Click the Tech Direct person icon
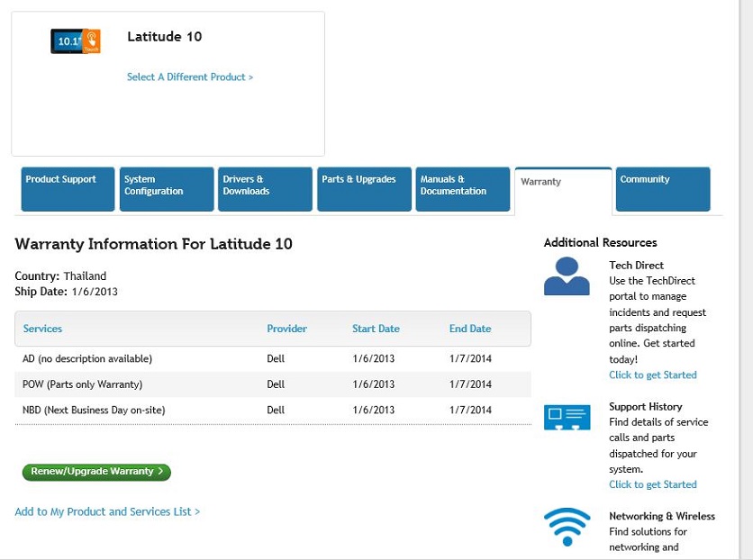Image resolution: width=753 pixels, height=560 pixels. click(x=567, y=276)
